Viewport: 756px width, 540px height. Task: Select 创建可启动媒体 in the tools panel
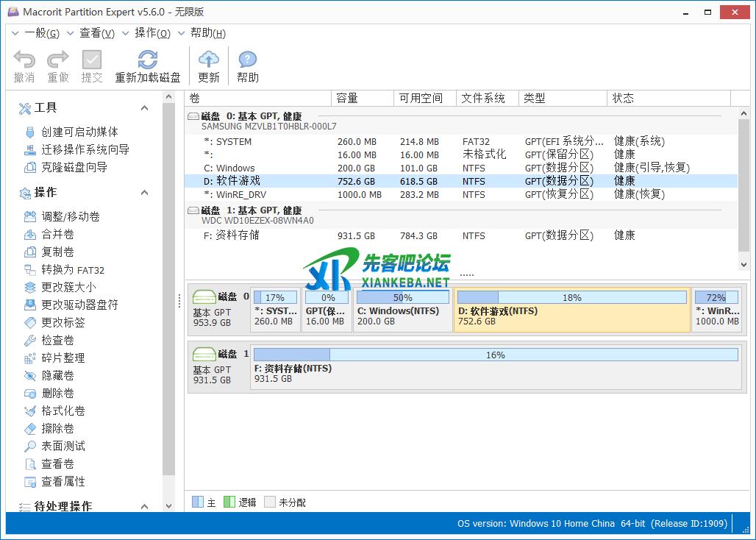(x=79, y=132)
